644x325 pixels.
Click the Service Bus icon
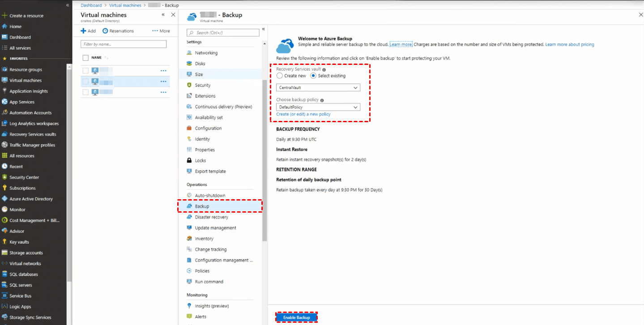coord(4,295)
